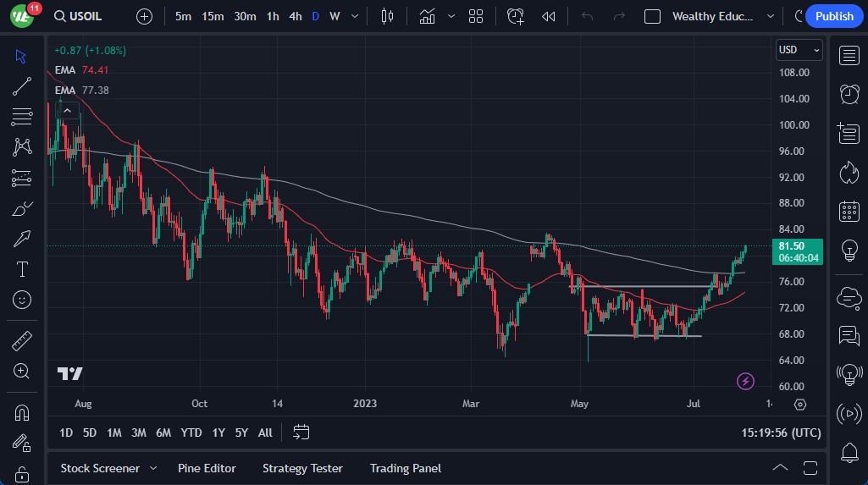Open the economic calendar panel
Screen dimensions: 868x485
pyautogui.click(x=849, y=212)
